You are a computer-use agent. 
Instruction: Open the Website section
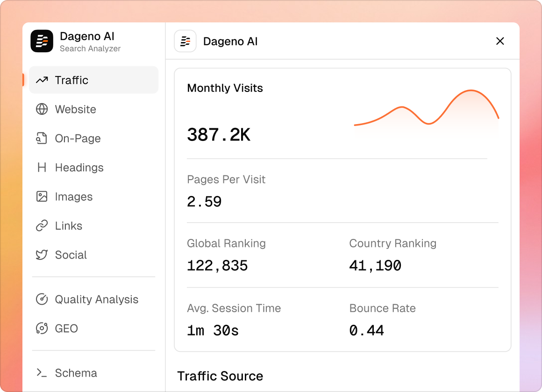[x=75, y=109]
